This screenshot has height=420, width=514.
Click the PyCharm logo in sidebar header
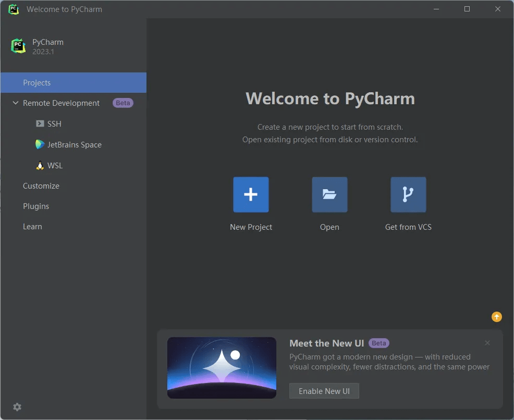pyautogui.click(x=18, y=46)
